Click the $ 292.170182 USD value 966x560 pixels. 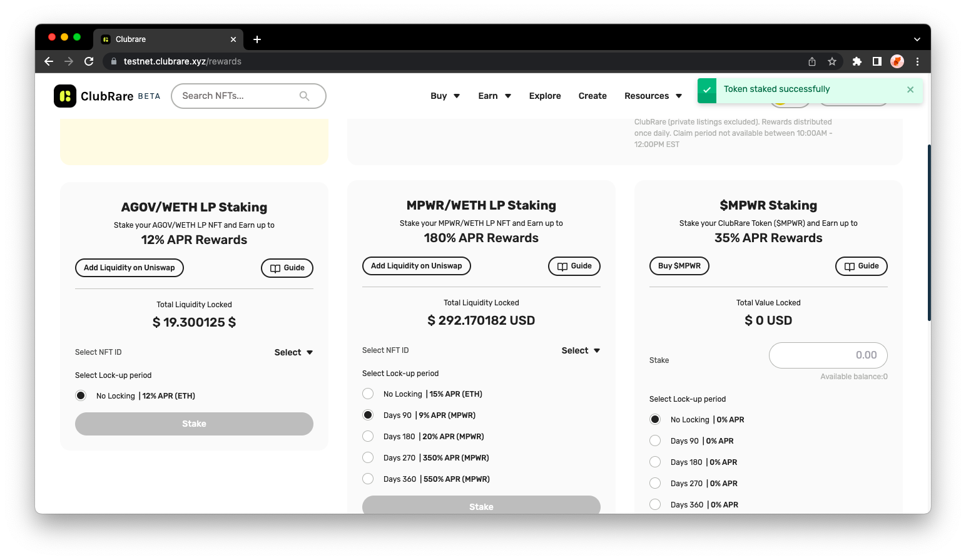point(481,320)
